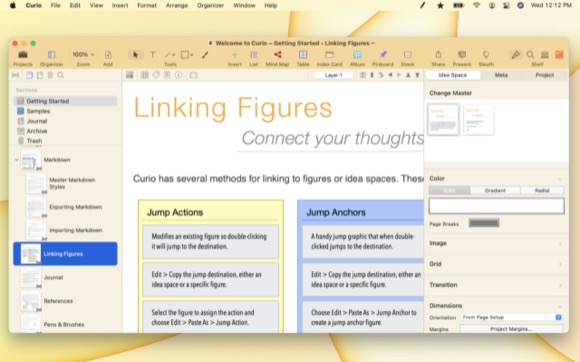Open the Sleuth lightbulb icon
This screenshot has height=362, width=580.
(x=486, y=55)
